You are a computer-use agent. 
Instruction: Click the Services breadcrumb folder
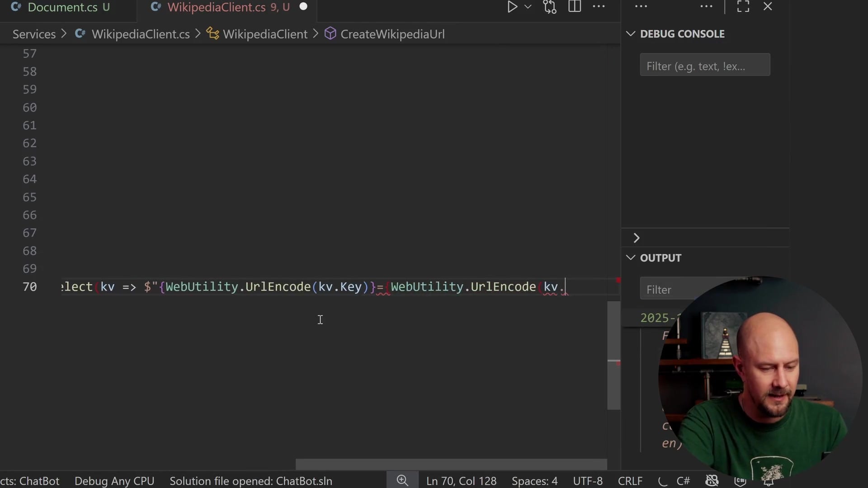click(34, 34)
